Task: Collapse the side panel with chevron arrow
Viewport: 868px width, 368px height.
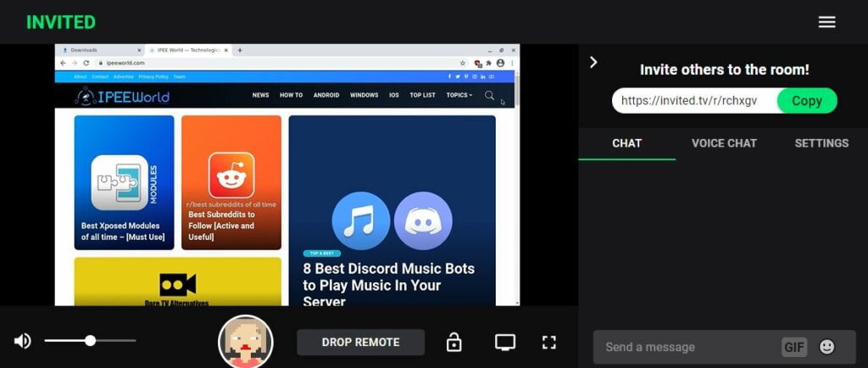Action: coord(593,62)
